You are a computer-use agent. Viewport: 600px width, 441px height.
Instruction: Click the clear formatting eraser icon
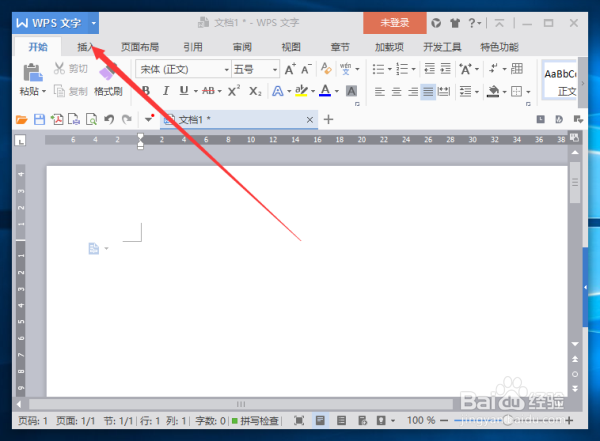point(326,69)
